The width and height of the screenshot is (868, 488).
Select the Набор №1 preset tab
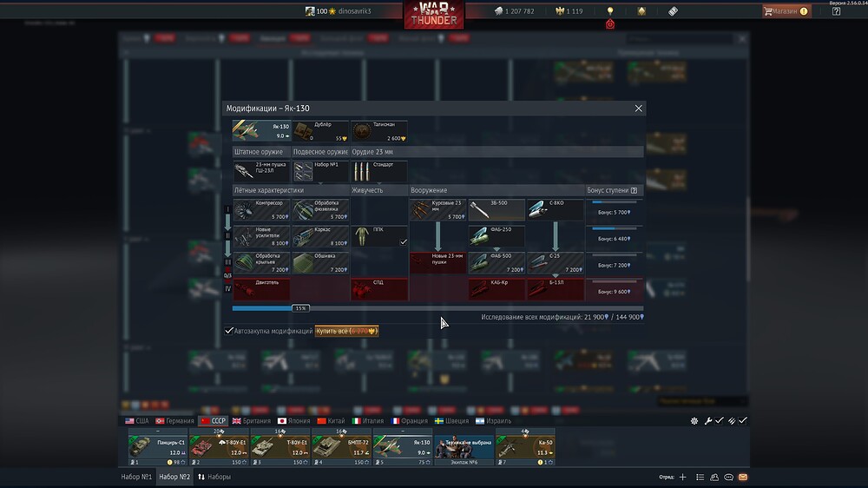coord(136,477)
